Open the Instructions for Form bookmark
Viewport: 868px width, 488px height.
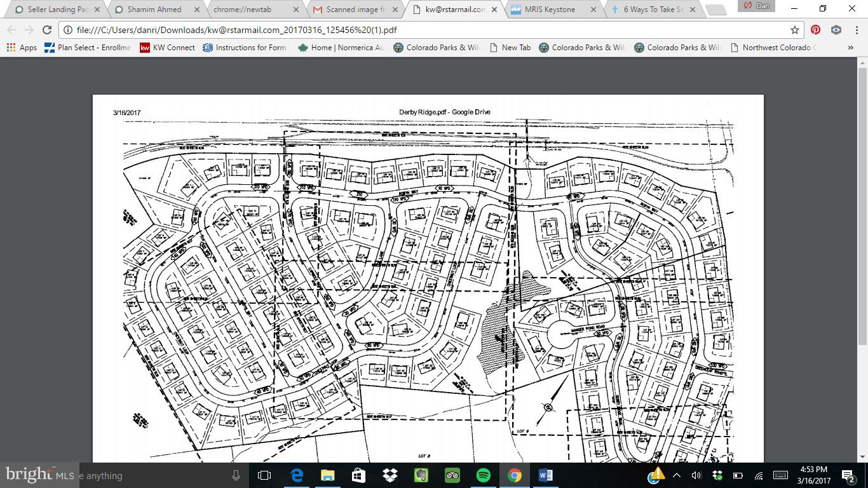[x=245, y=48]
